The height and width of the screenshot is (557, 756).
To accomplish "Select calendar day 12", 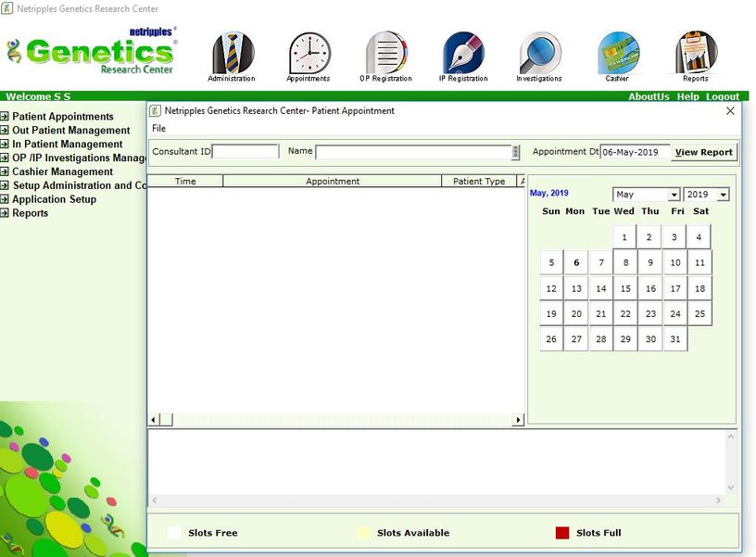I will [551, 288].
